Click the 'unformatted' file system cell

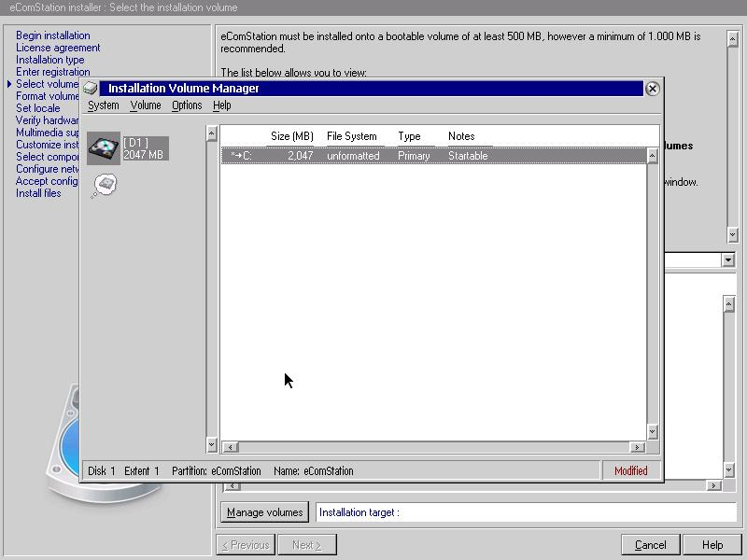(353, 156)
